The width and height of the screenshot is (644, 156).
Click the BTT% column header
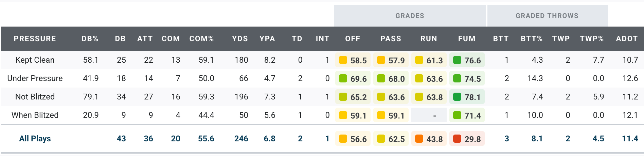click(532, 39)
